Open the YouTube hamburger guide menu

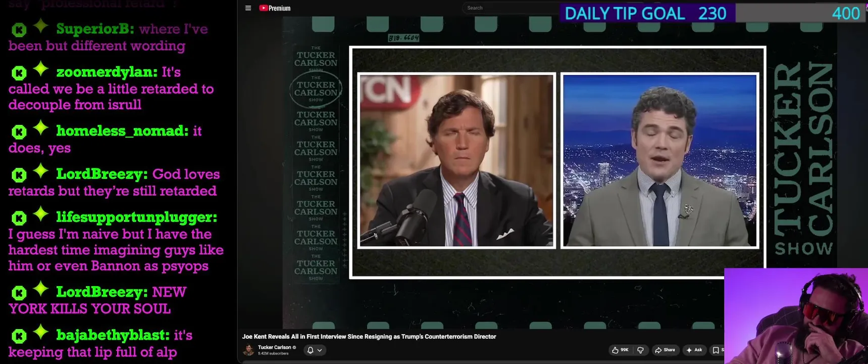point(248,8)
